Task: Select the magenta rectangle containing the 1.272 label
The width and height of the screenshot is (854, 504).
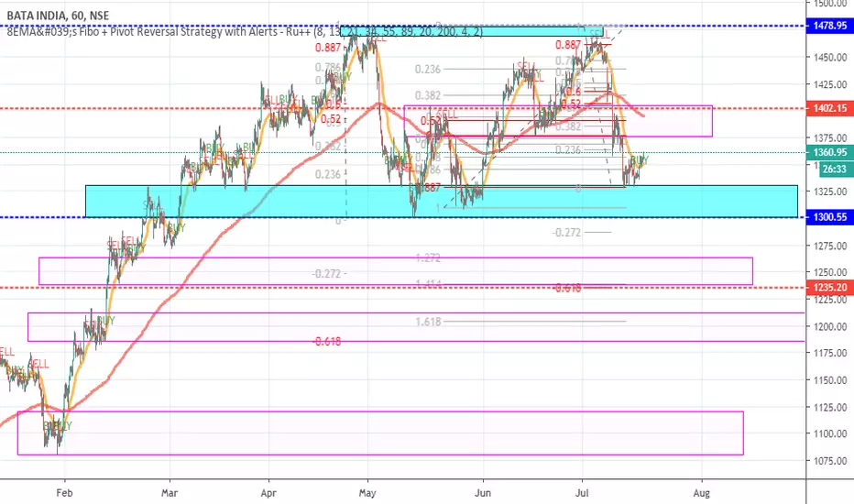Action: 396,271
